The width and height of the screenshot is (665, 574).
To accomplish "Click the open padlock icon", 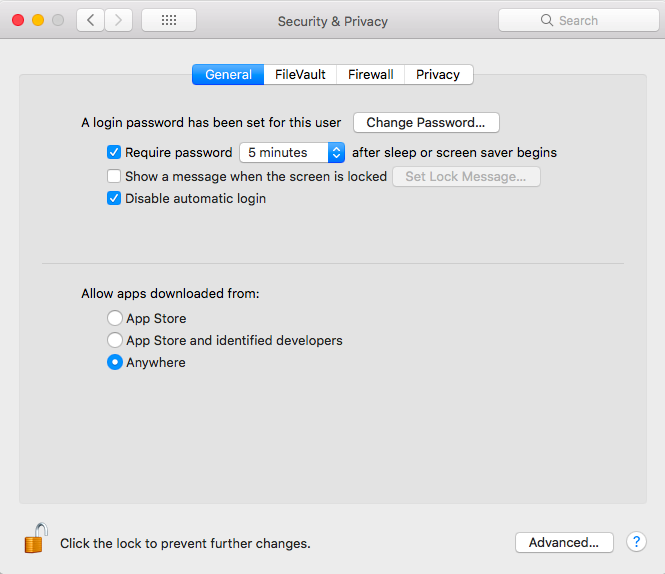I will (x=36, y=538).
